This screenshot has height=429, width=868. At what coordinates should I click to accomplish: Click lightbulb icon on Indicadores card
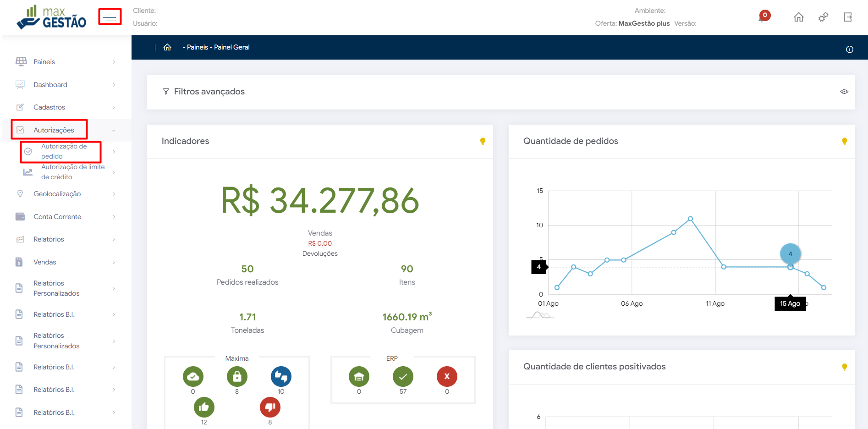(x=483, y=141)
